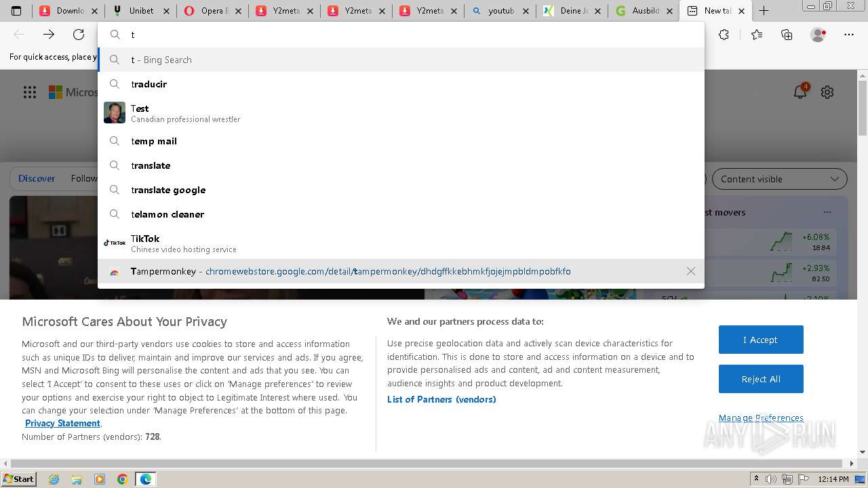The height and width of the screenshot is (488, 868).
Task: Open a new tab with plus
Action: tap(764, 11)
